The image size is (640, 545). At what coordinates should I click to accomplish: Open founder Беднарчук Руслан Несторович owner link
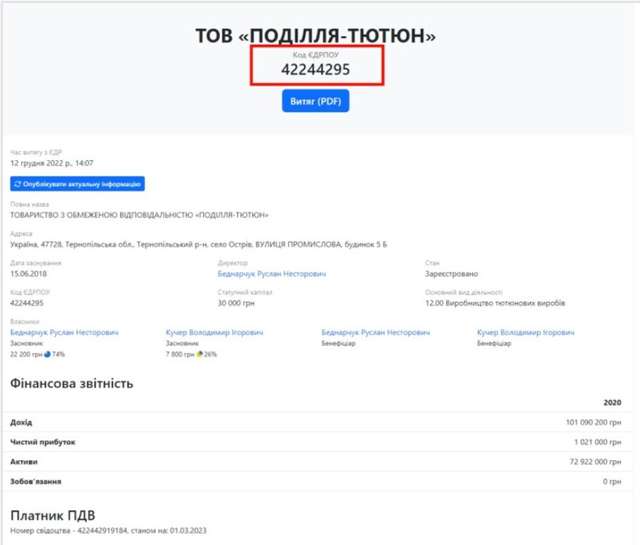(x=64, y=332)
